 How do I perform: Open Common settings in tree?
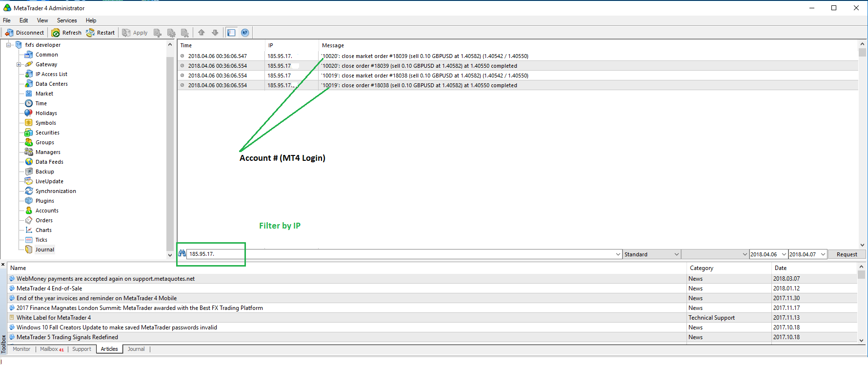46,55
